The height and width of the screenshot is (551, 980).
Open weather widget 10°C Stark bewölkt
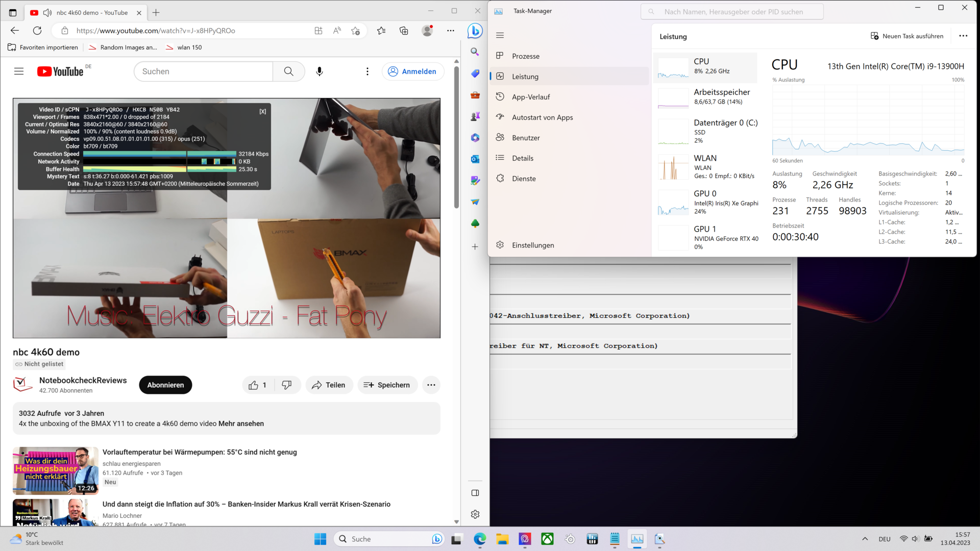(37, 539)
